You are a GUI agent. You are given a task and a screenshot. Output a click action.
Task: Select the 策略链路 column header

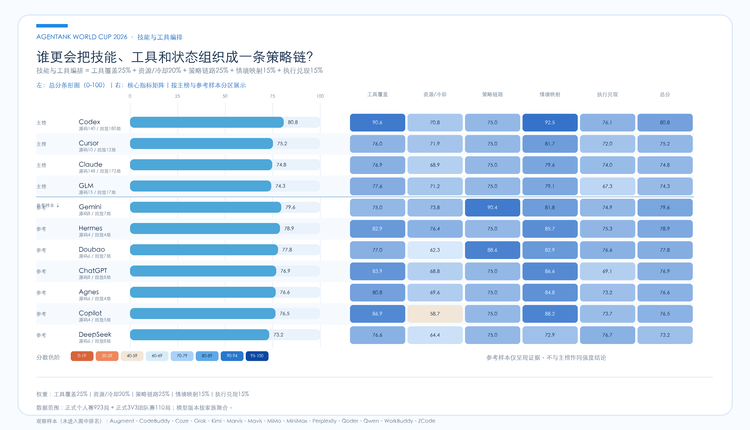[492, 95]
